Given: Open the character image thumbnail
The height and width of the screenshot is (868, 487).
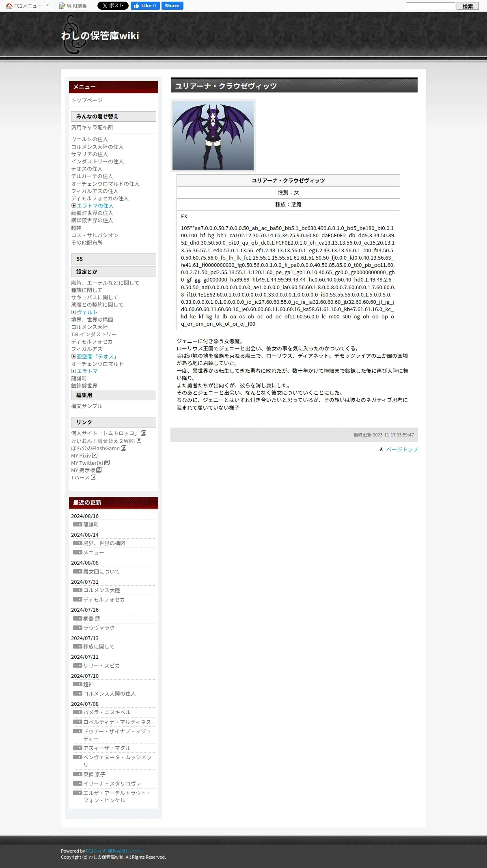Looking at the screenshot, I should pyautogui.click(x=213, y=135).
